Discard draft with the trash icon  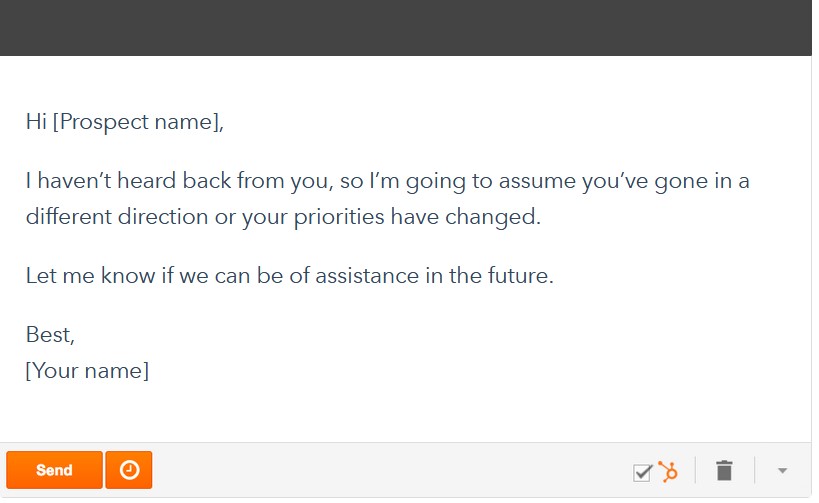coord(724,471)
